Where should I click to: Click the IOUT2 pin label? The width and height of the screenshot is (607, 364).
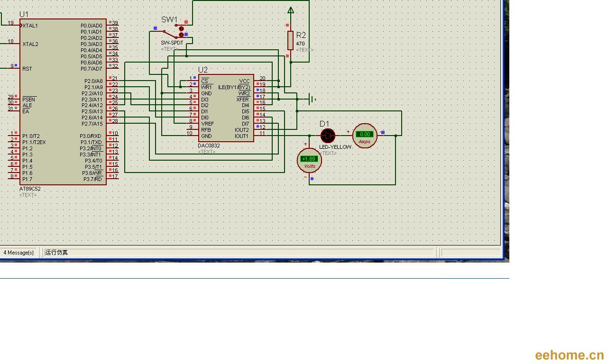[242, 130]
